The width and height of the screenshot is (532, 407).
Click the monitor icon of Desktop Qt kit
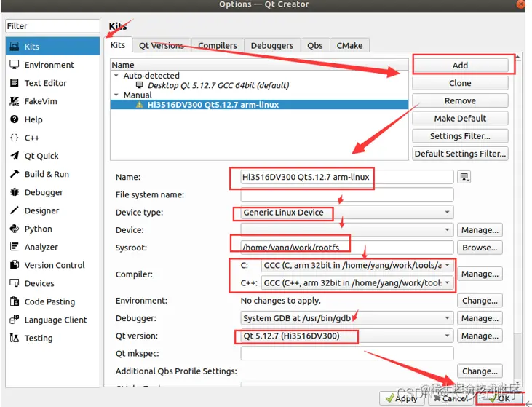tap(139, 85)
